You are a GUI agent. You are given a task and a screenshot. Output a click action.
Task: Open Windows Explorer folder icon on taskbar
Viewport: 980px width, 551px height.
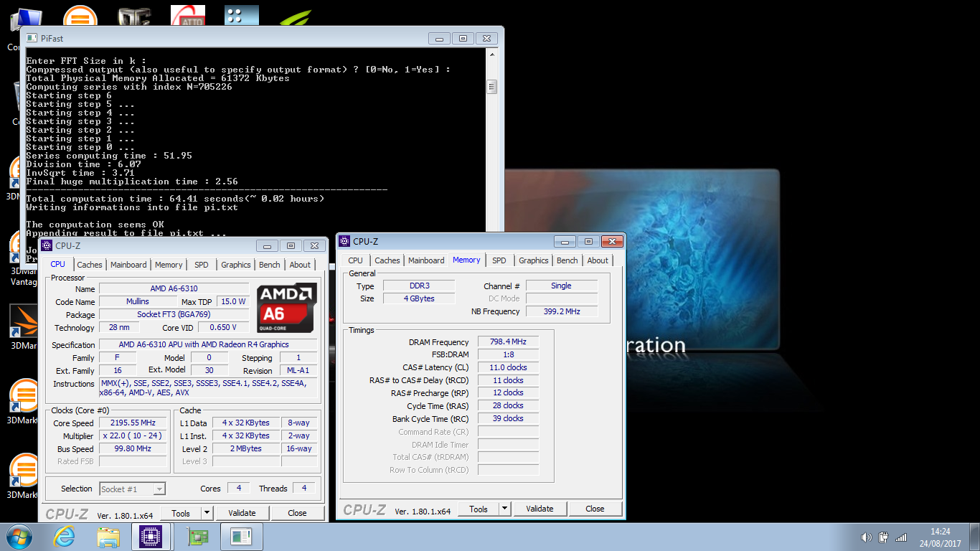tap(108, 536)
